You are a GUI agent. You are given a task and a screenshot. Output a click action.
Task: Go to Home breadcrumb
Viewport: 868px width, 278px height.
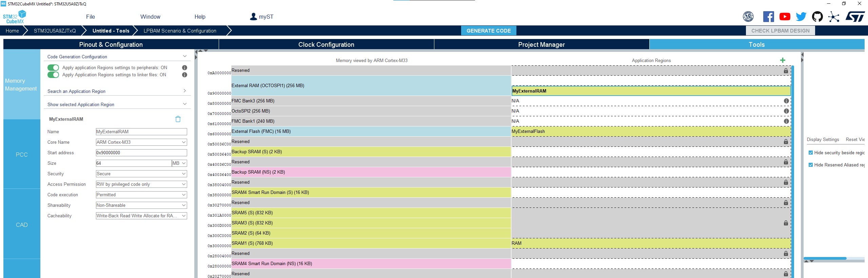(x=12, y=31)
